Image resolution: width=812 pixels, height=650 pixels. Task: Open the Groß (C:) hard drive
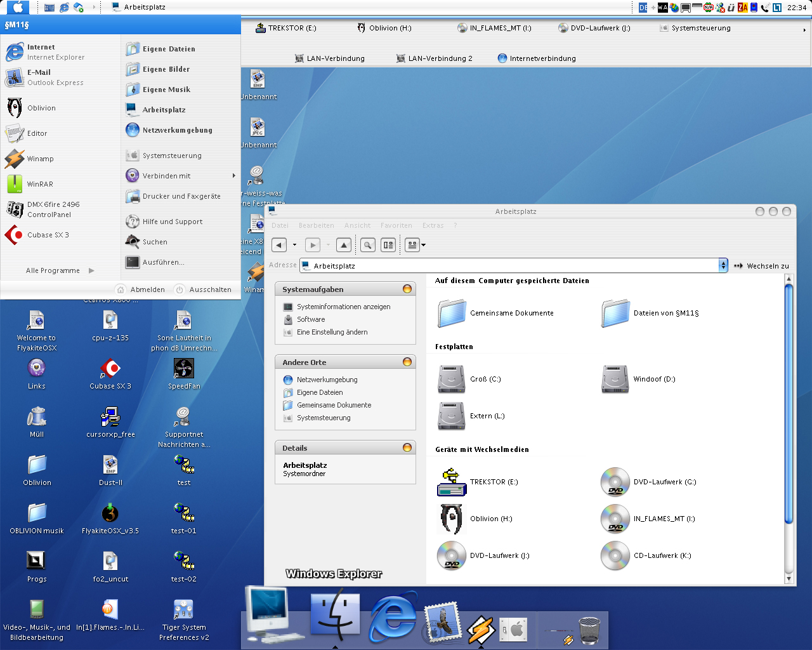coord(452,380)
